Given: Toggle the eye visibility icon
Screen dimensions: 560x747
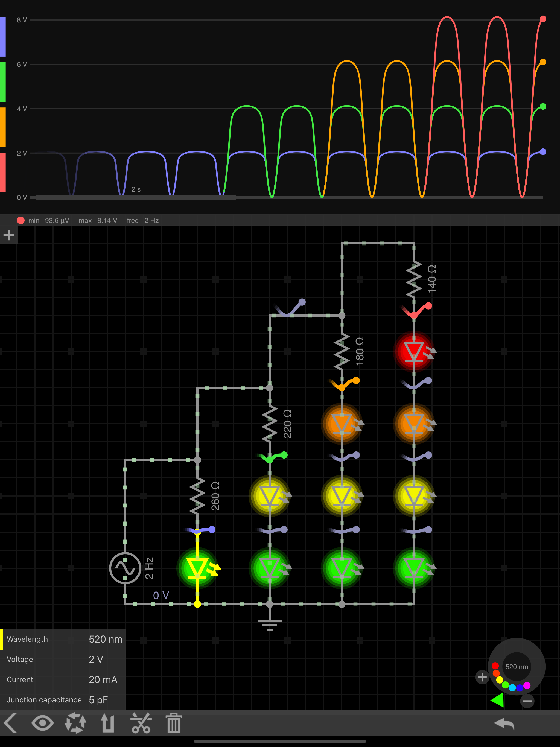Looking at the screenshot, I should pyautogui.click(x=43, y=723).
